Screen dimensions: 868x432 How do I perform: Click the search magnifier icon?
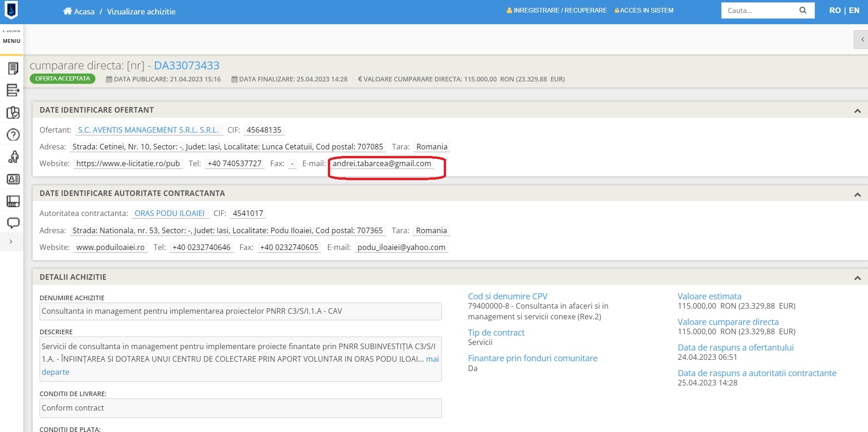coord(803,10)
